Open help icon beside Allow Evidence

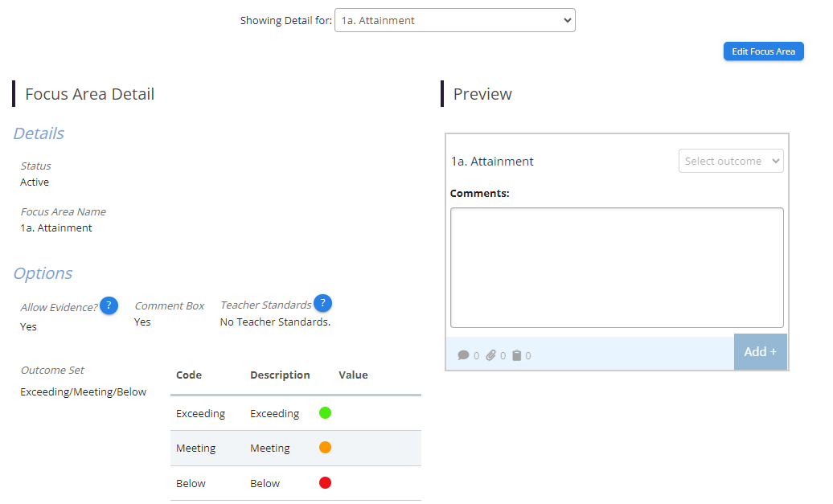click(x=109, y=305)
